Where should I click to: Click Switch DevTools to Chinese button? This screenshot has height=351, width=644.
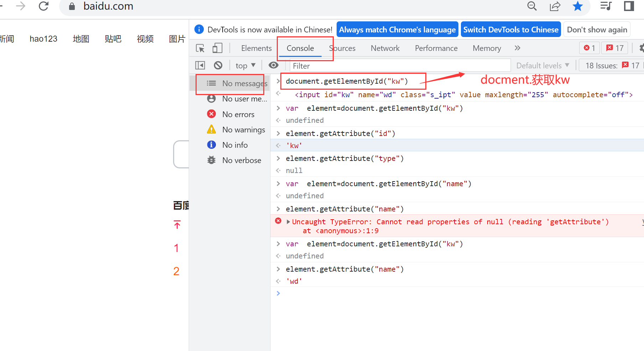point(511,30)
